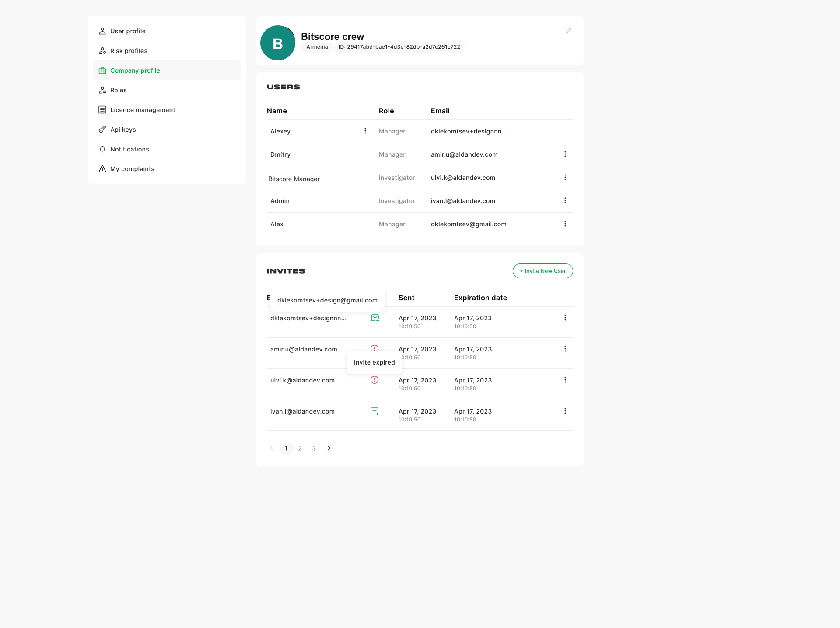Click the Notifications bell icon

tap(102, 149)
